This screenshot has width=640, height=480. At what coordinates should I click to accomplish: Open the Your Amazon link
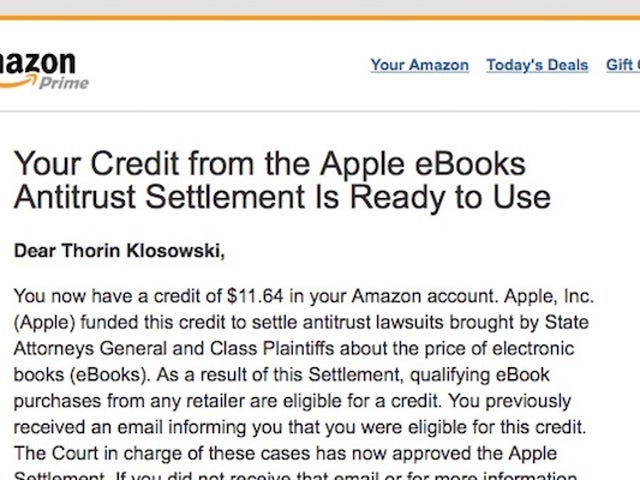point(420,65)
